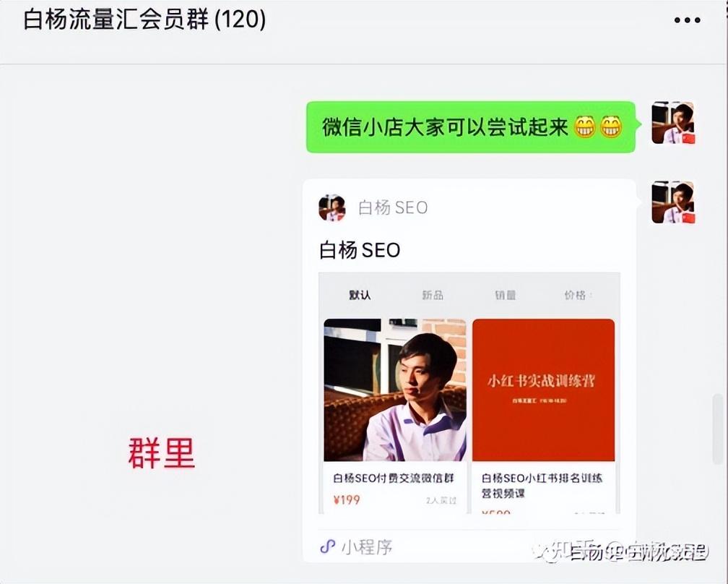Switch to the 销量 sort tab
Viewport: 728px width, 584px height.
click(x=505, y=295)
